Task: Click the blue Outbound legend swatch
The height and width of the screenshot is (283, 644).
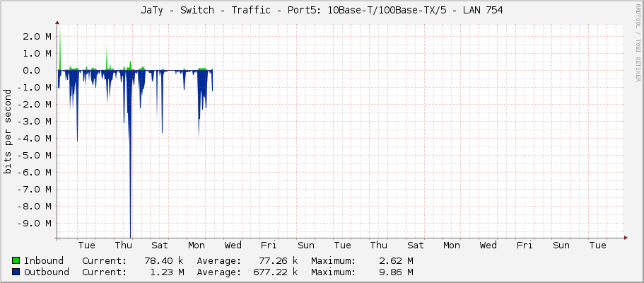Action: 16,272
